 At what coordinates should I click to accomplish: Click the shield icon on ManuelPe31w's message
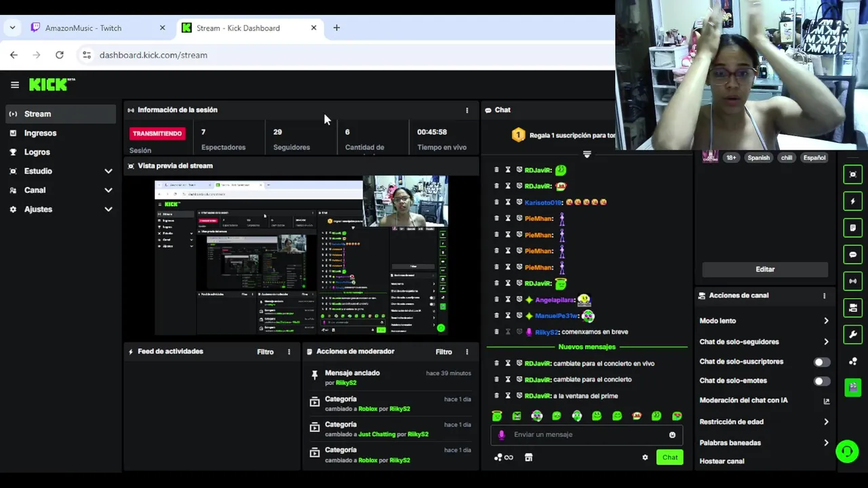click(519, 316)
